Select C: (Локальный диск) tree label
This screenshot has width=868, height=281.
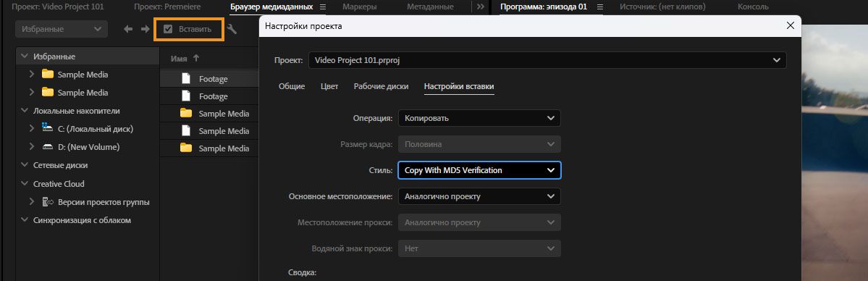tap(96, 129)
